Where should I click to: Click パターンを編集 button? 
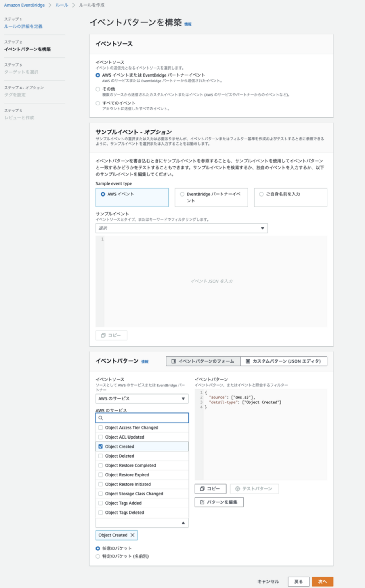coord(219,502)
